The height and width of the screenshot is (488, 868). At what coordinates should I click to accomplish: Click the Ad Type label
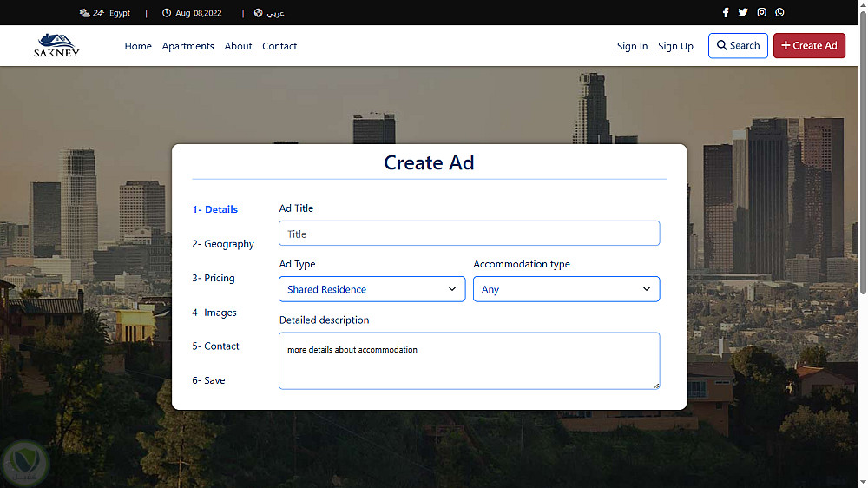pyautogui.click(x=297, y=264)
